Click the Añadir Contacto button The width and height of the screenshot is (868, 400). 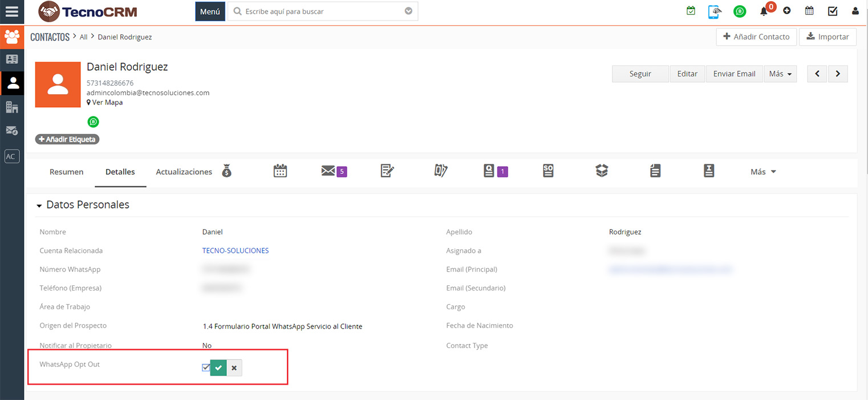point(756,37)
